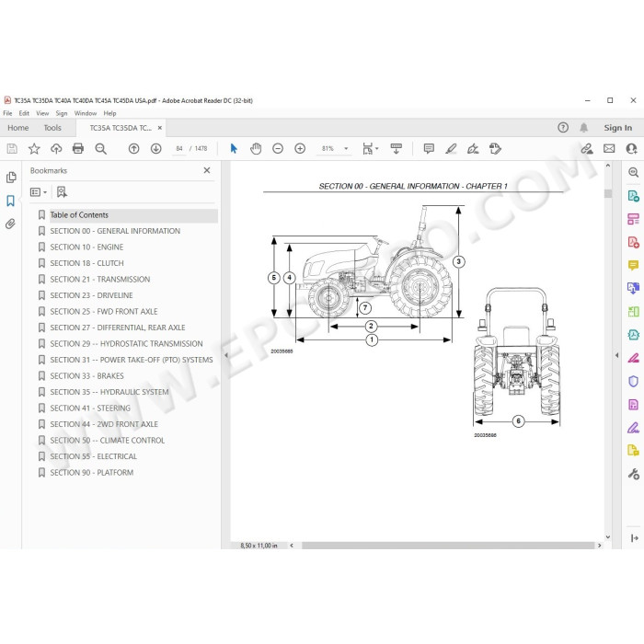
Task: Click the Highlight text pen icon
Action: [451, 148]
